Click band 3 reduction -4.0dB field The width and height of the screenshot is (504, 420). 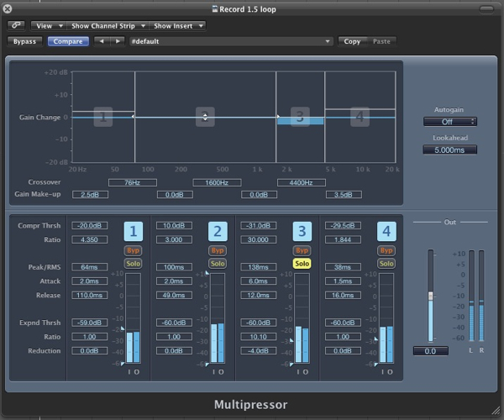point(259,350)
